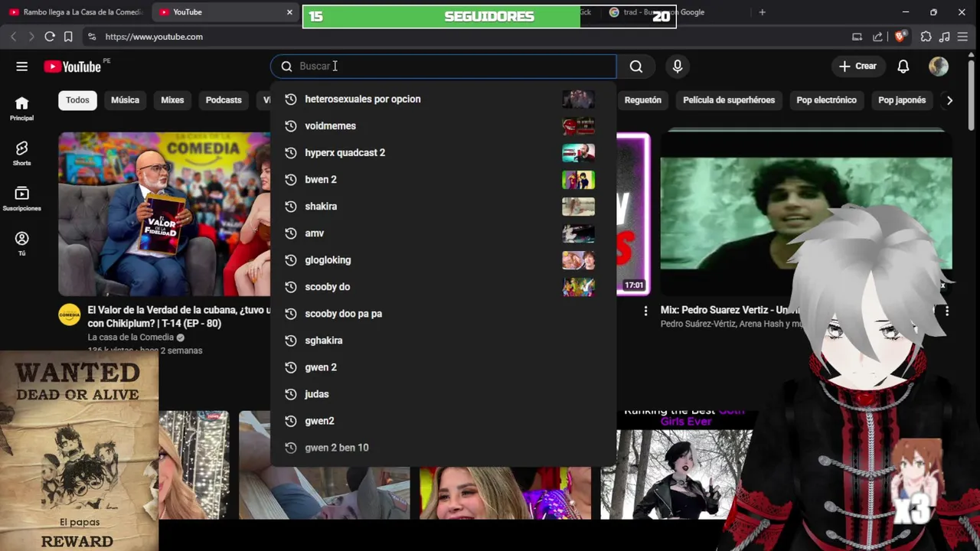Choose suggestion heterosexuales por opcion

(x=443, y=99)
